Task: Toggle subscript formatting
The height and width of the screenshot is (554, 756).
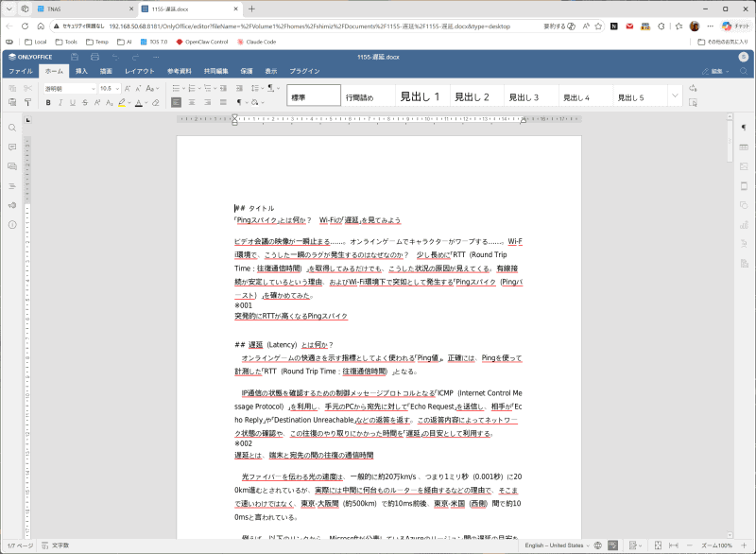Action: point(110,102)
